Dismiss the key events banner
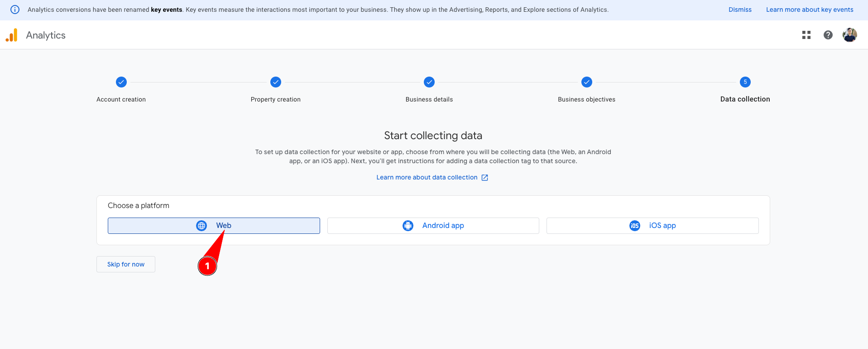 coord(740,10)
